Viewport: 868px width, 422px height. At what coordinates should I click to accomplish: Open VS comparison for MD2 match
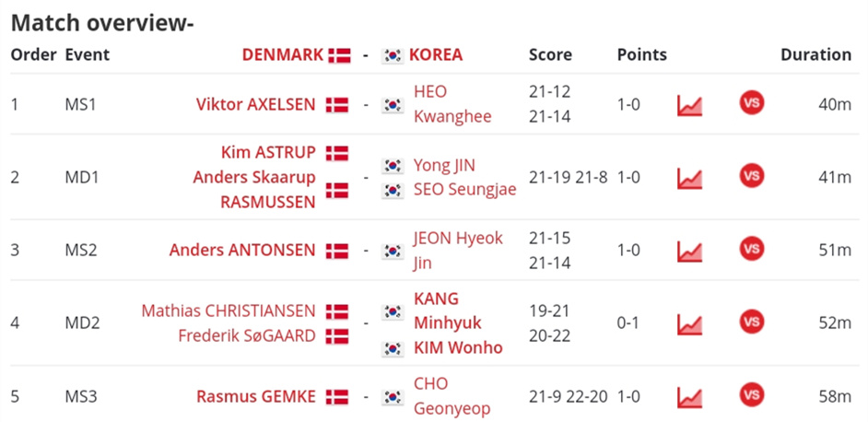pyautogui.click(x=751, y=322)
